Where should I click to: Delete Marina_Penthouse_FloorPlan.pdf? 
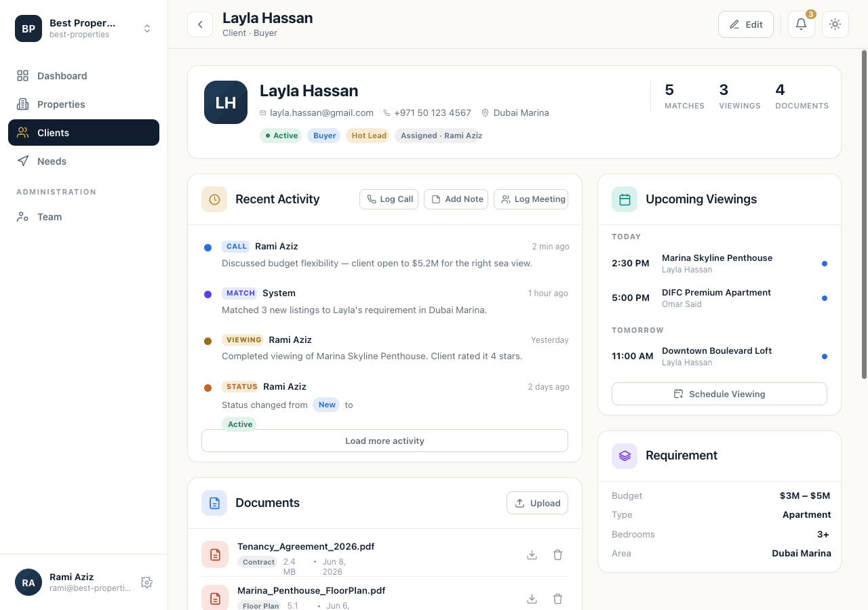tap(557, 598)
